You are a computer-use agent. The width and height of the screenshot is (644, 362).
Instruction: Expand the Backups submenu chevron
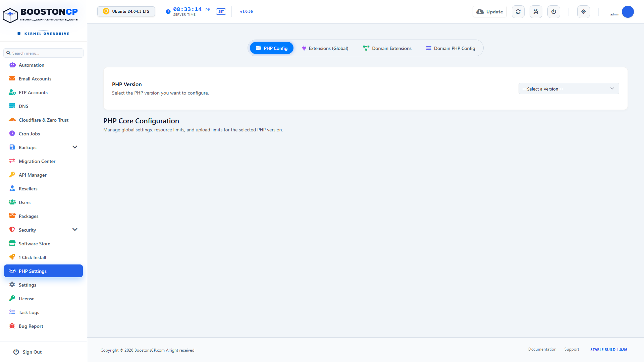(x=75, y=147)
